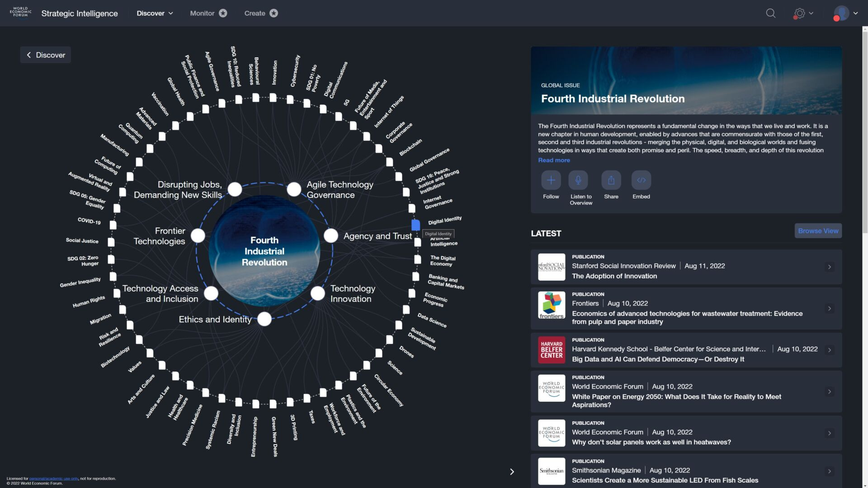
Task: Click the Circular Economy topic label
Action: pos(388,390)
